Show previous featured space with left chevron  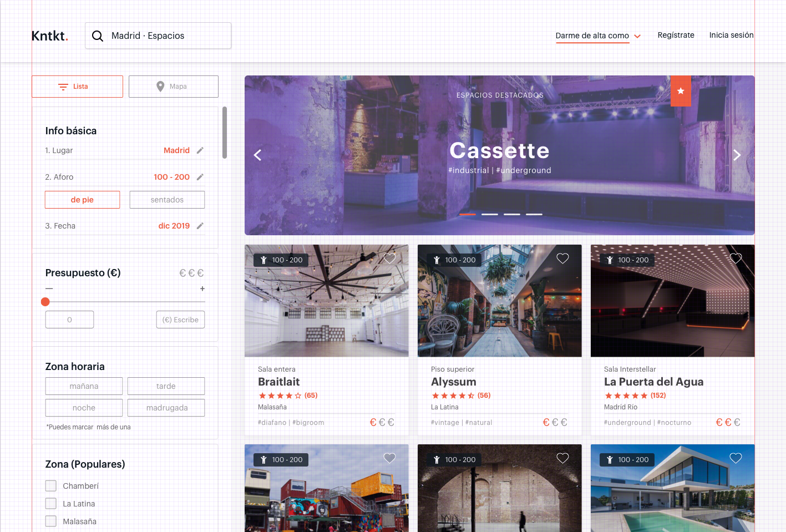click(x=257, y=155)
